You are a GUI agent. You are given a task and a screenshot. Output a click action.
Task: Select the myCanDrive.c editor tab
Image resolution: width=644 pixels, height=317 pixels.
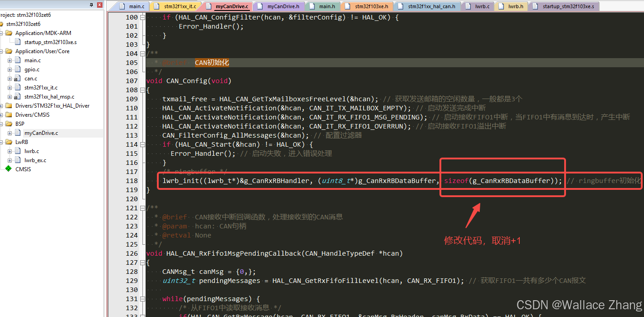click(227, 6)
